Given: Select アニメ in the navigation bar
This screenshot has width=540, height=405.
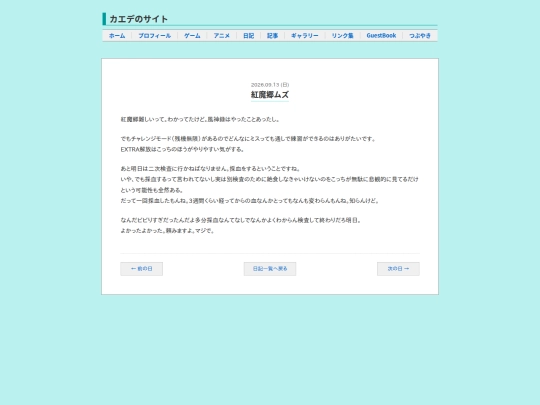Looking at the screenshot, I should coord(221,36).
